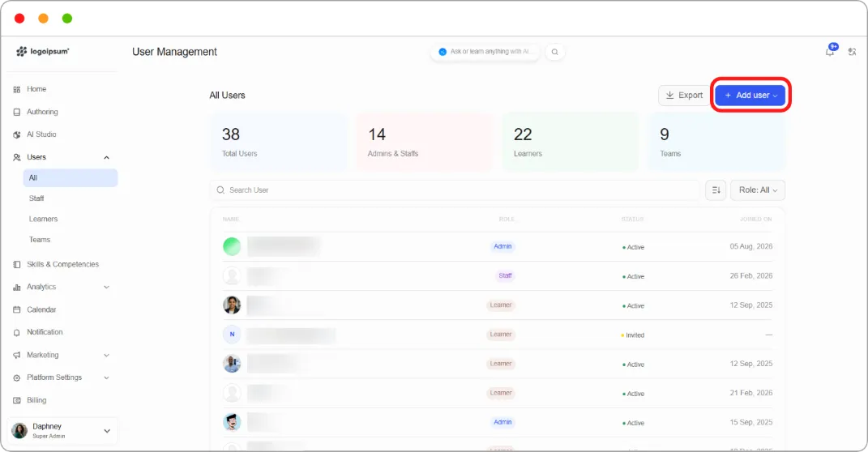Click the 21 Feb, 2026 joined date
Image resolution: width=868 pixels, height=452 pixels.
[x=750, y=393]
